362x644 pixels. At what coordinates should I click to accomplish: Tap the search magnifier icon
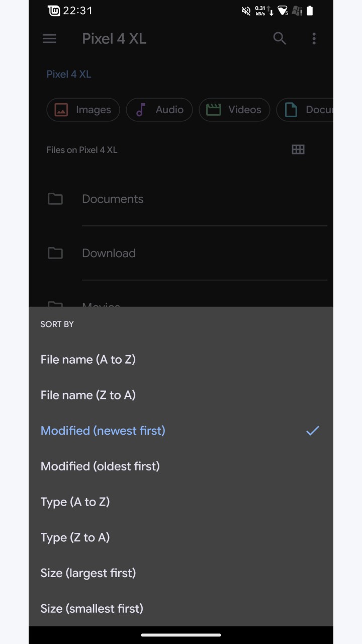coord(280,39)
